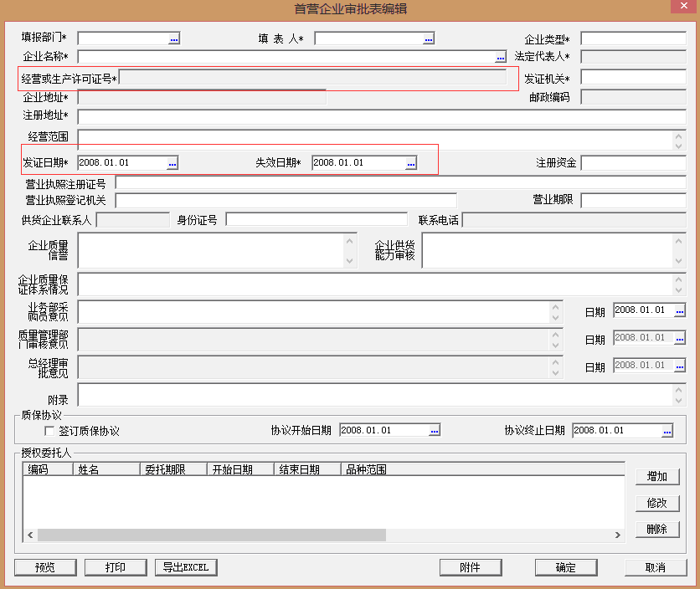
Task: Open date picker beside 业务部采购员意见
Action: pos(679,310)
